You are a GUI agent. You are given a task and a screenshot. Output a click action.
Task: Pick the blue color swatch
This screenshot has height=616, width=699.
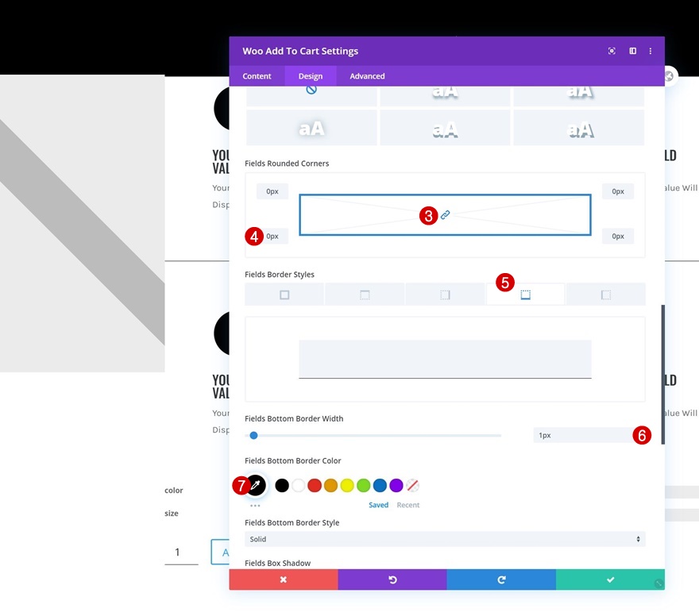(x=380, y=485)
